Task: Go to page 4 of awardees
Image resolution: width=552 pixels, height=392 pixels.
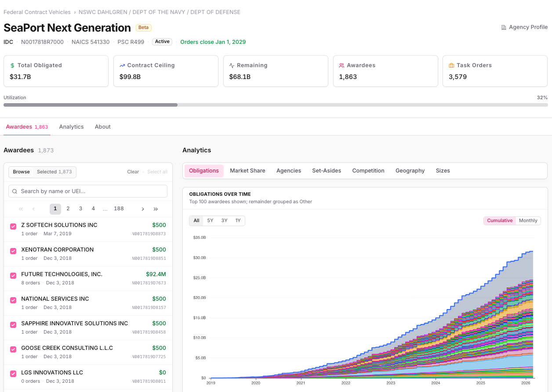Action: pos(93,209)
